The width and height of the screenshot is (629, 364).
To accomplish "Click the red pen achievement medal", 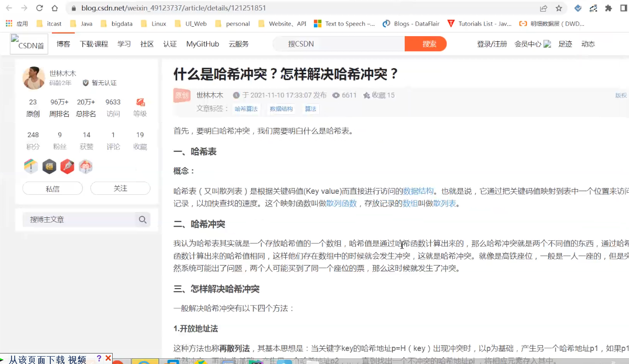I will click(67, 167).
